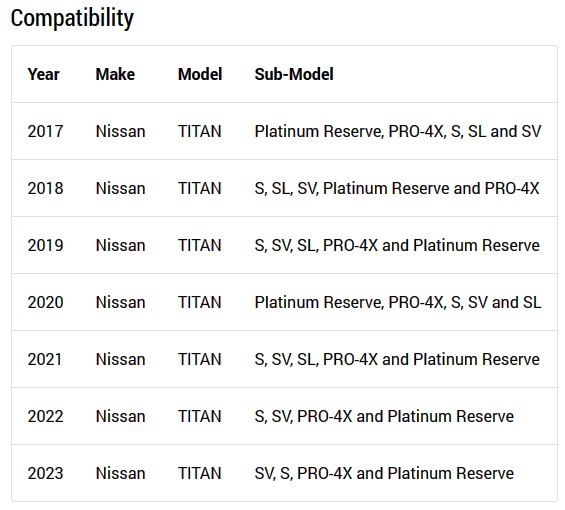Click the 2022 sub-model text starting S, SV, PRO-4X
Image resolution: width=565 pixels, height=510 pixels.
tap(384, 416)
